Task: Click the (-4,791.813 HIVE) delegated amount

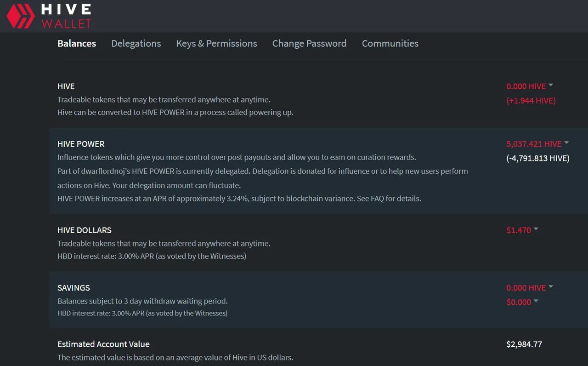Action: 538,158
